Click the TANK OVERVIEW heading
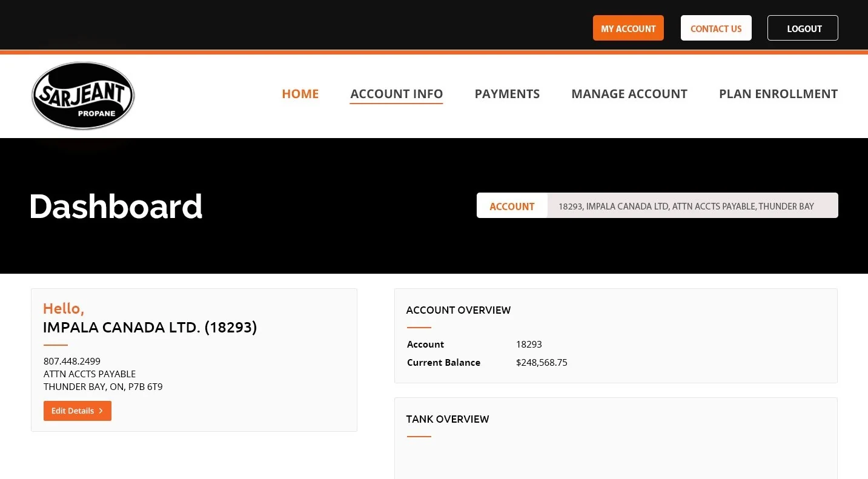Screen dimensions: 868x479 click(448, 419)
